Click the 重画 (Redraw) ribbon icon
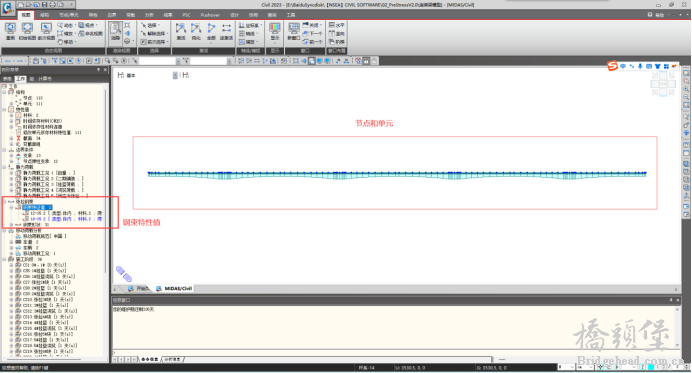 [10, 31]
